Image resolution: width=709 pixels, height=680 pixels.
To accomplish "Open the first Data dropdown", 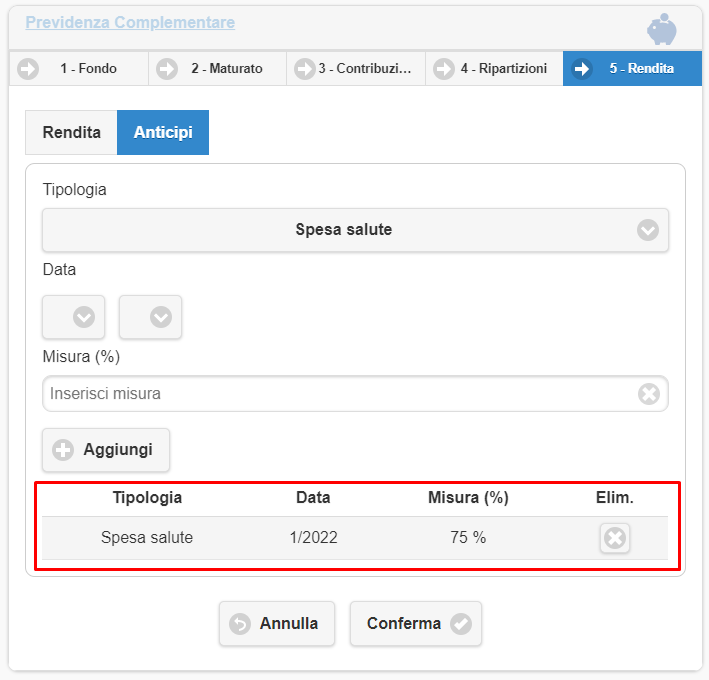I will 73,317.
